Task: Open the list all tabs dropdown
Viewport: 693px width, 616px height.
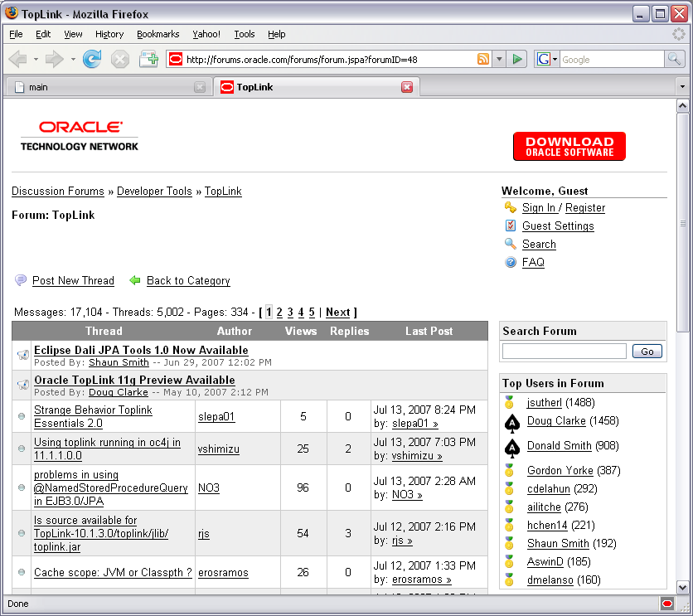Action: [682, 86]
